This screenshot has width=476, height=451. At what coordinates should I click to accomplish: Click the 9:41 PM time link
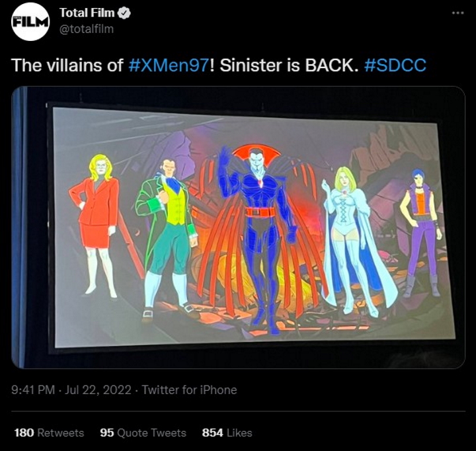33,390
